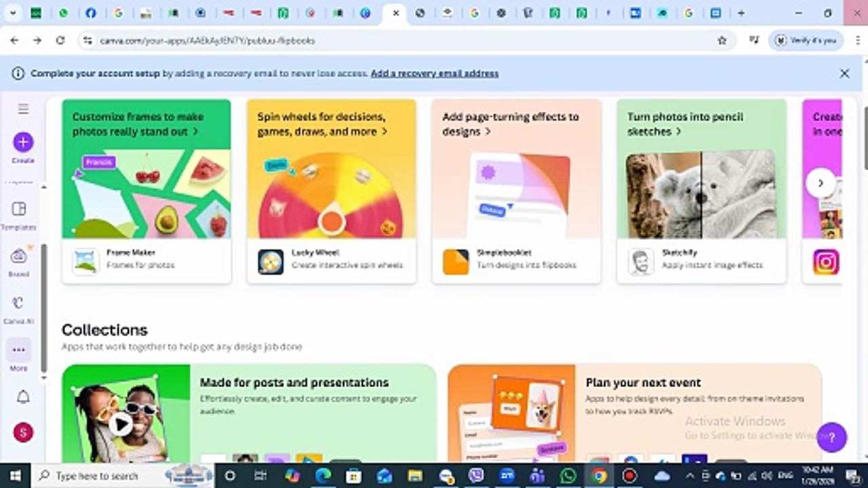Click the Sketchify koala preview image
Image resolution: width=868 pixels, height=488 pixels.
pyautogui.click(x=701, y=195)
